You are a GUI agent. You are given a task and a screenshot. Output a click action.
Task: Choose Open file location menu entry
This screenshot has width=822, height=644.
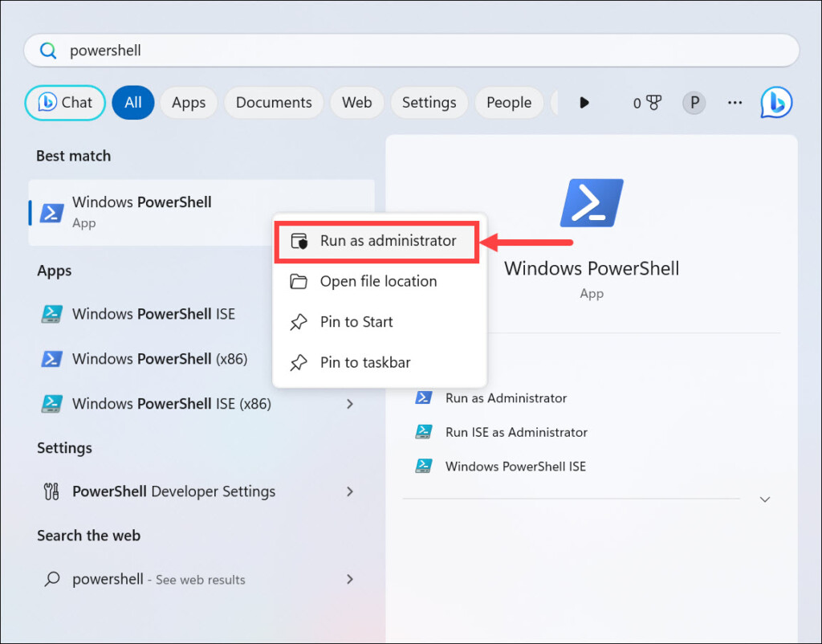(378, 282)
